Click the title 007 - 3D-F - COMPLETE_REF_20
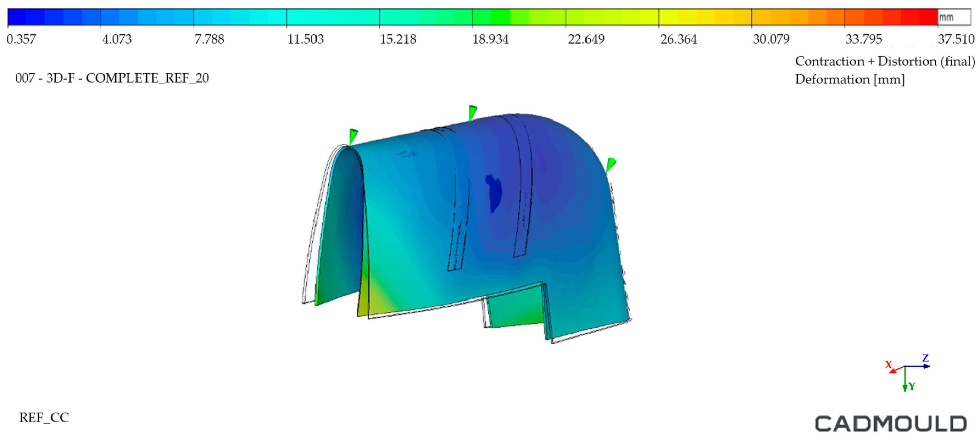Screen dimensions: 980x446 (x=112, y=78)
